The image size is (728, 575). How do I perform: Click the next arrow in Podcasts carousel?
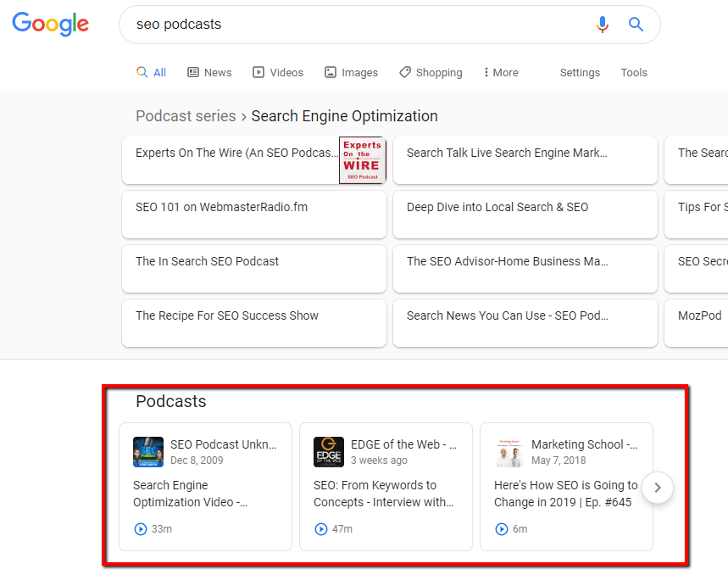(658, 488)
